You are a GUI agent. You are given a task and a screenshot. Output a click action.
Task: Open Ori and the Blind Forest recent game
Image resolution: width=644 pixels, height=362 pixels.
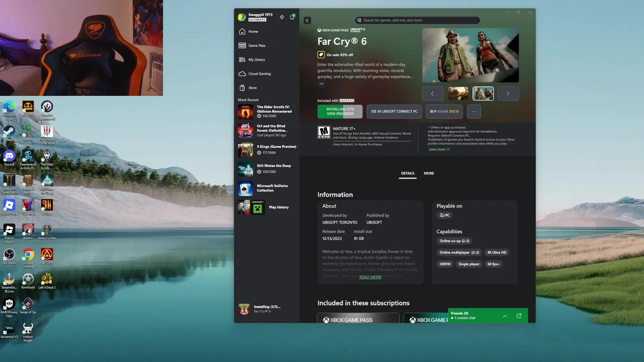267,131
